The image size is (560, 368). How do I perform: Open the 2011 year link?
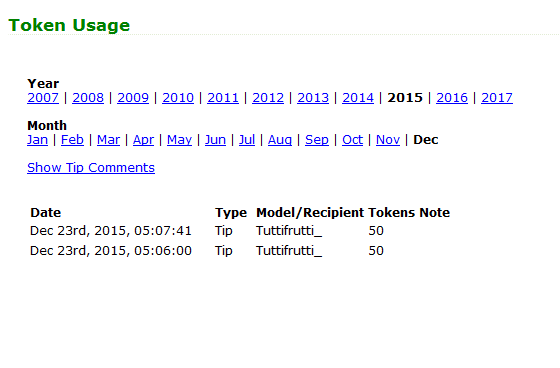pyautogui.click(x=223, y=98)
